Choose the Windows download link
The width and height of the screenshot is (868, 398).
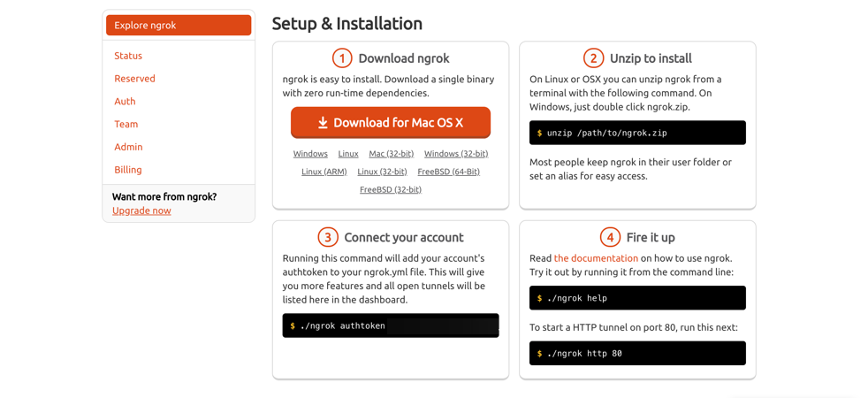(x=310, y=154)
